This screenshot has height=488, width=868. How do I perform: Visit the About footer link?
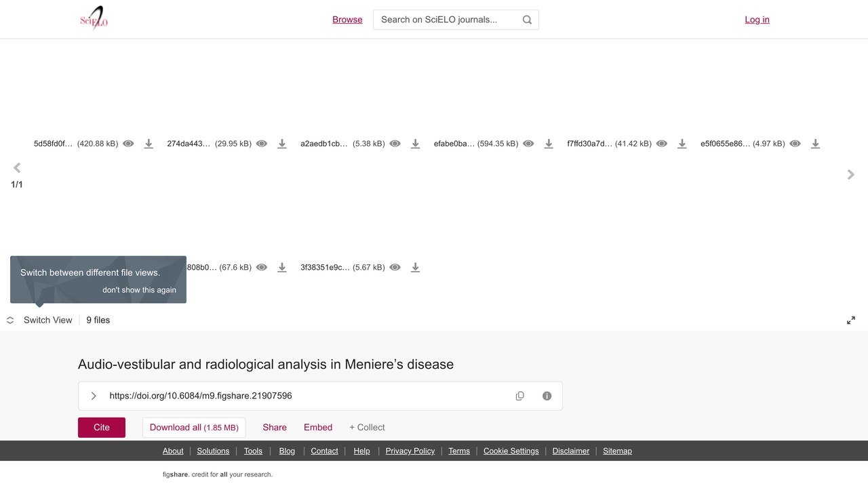[x=173, y=451]
